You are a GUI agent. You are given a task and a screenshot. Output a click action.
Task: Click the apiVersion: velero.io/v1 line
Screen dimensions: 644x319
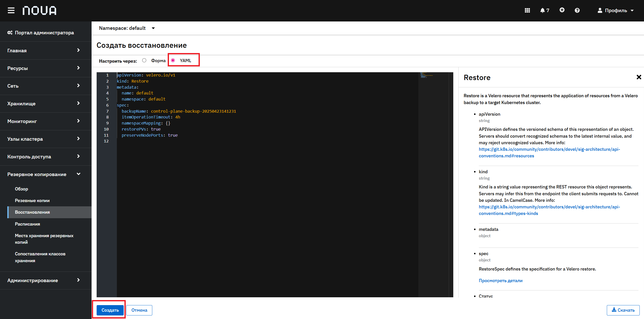coord(146,75)
